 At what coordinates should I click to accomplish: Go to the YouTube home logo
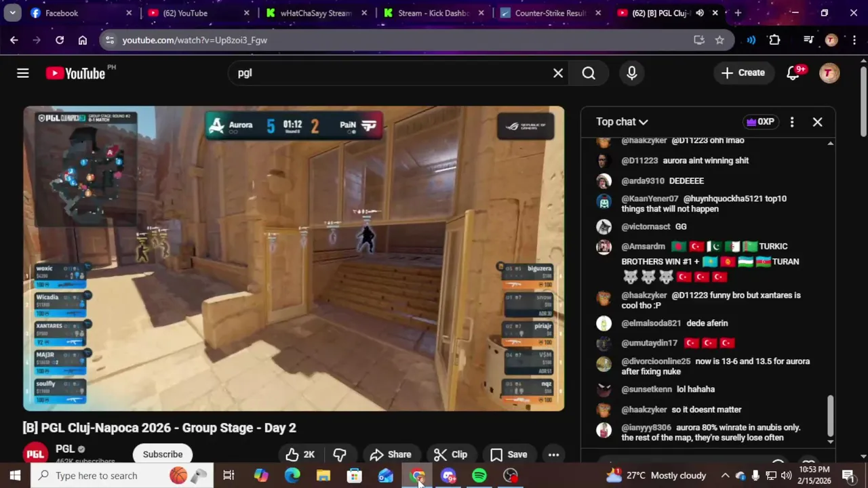tap(75, 73)
